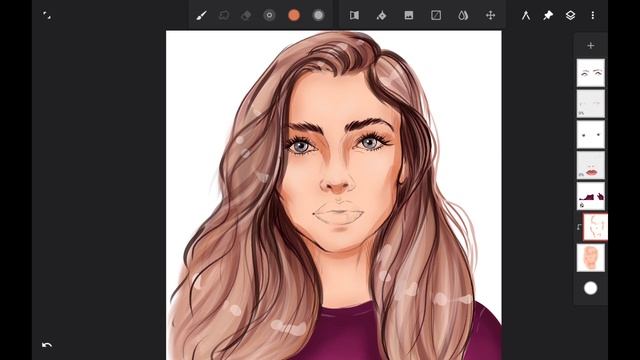Open the three-dot overflow menu

(593, 16)
